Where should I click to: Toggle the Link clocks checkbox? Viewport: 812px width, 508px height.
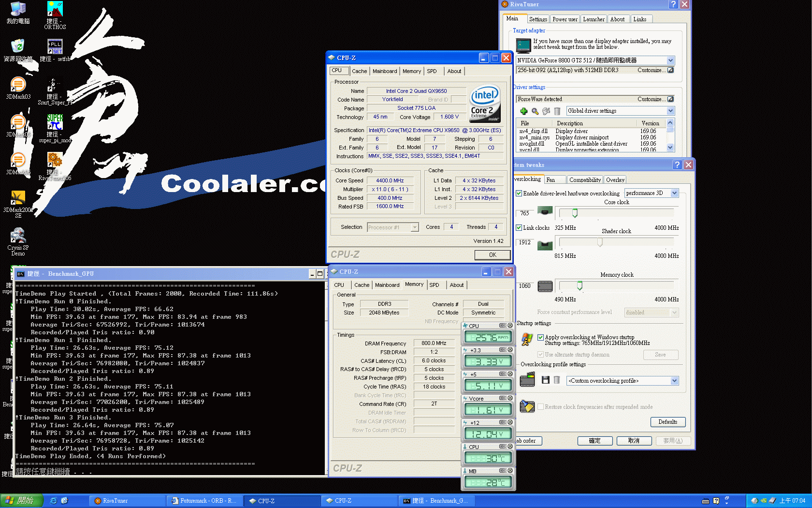(519, 228)
